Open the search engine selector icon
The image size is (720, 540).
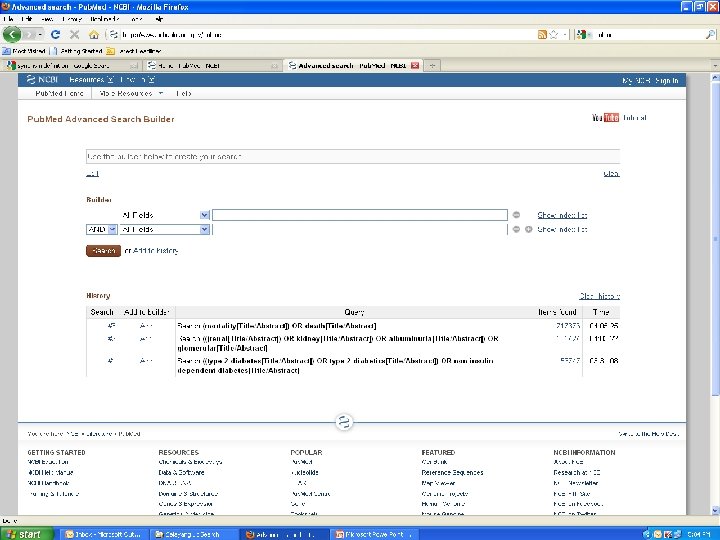click(582, 34)
